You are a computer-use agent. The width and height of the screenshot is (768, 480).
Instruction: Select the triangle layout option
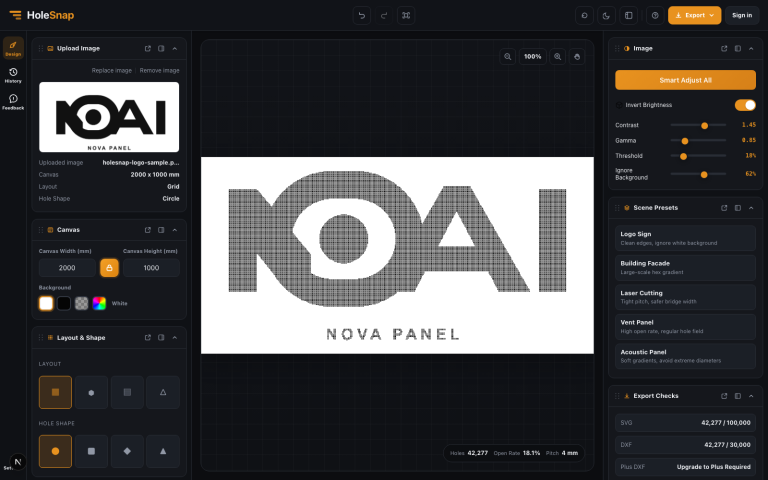tap(163, 392)
